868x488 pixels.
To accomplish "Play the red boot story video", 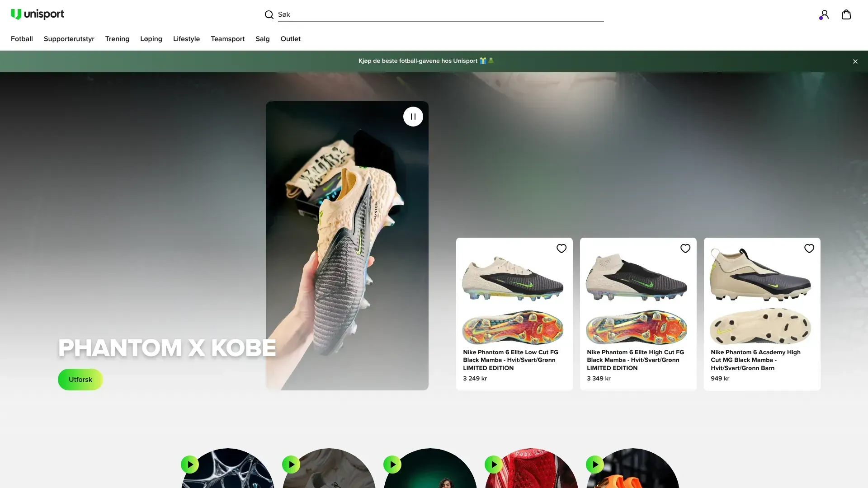I will [494, 465].
